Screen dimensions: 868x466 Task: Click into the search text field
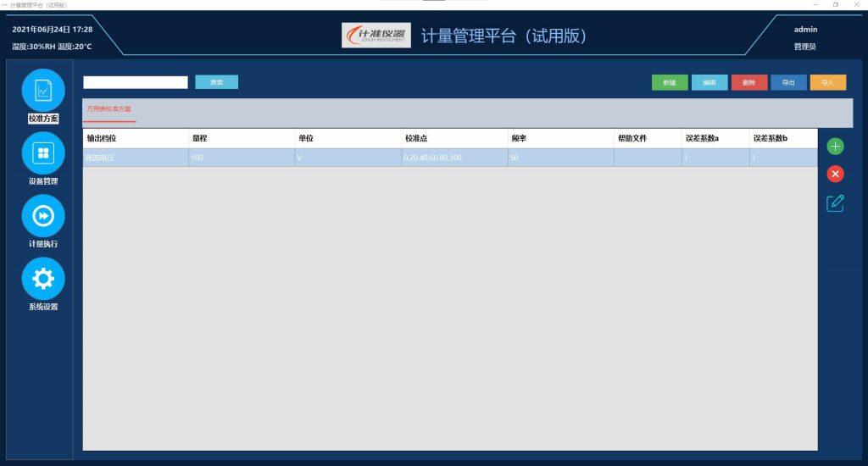pos(135,82)
